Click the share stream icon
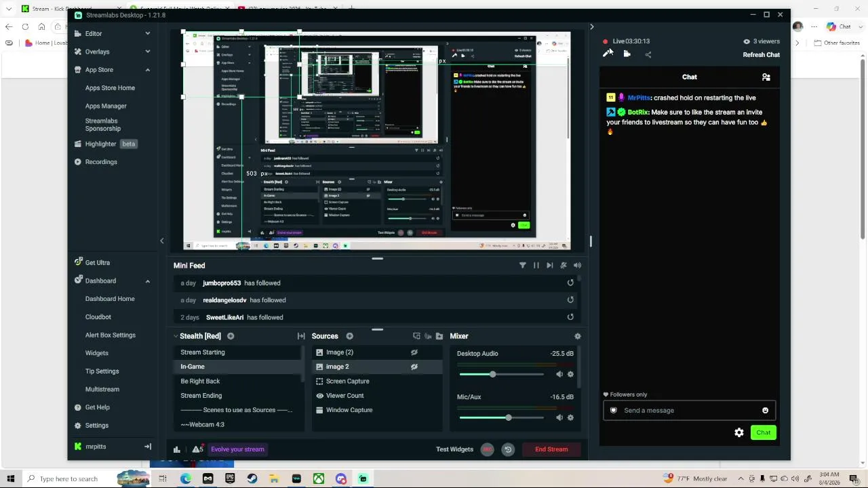 point(648,55)
